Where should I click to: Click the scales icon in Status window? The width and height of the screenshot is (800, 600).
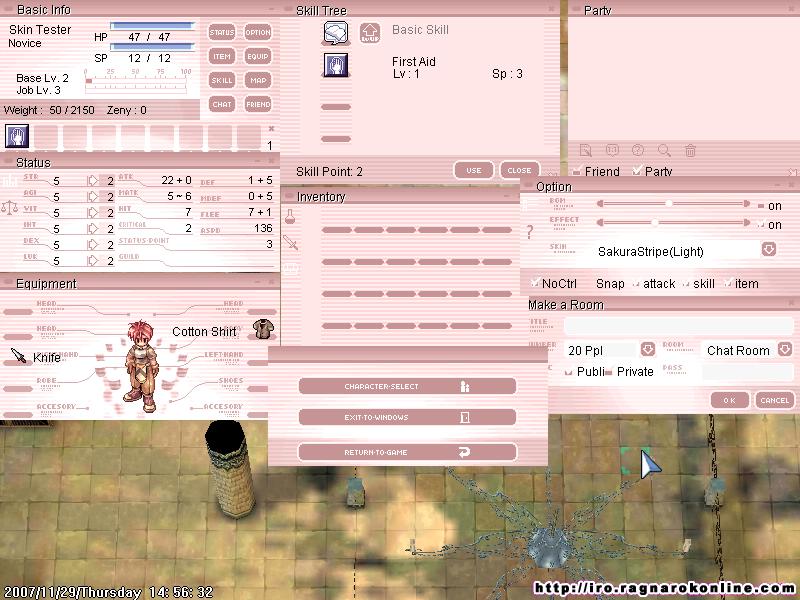tap(10, 207)
